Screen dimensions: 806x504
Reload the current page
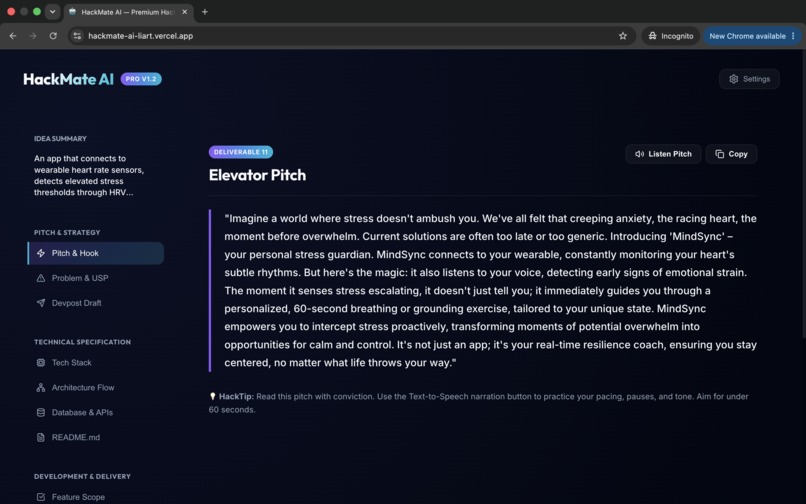(53, 36)
